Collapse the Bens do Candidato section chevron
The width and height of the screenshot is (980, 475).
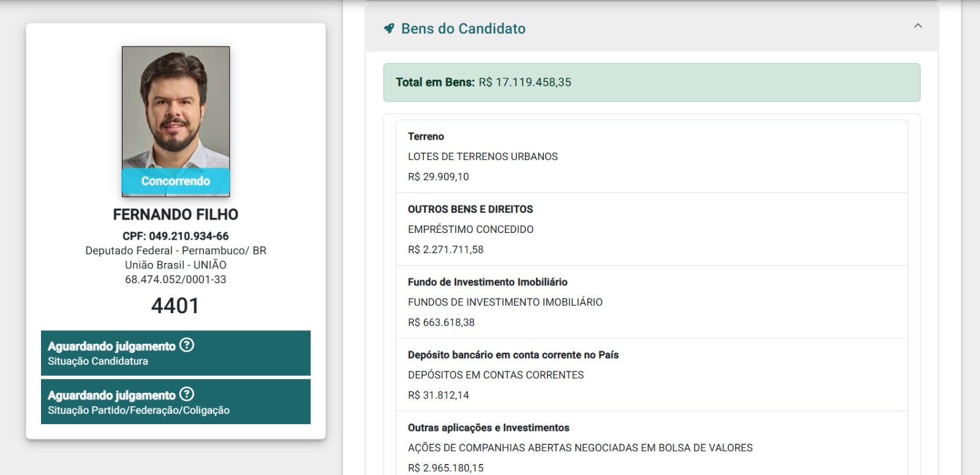(918, 26)
